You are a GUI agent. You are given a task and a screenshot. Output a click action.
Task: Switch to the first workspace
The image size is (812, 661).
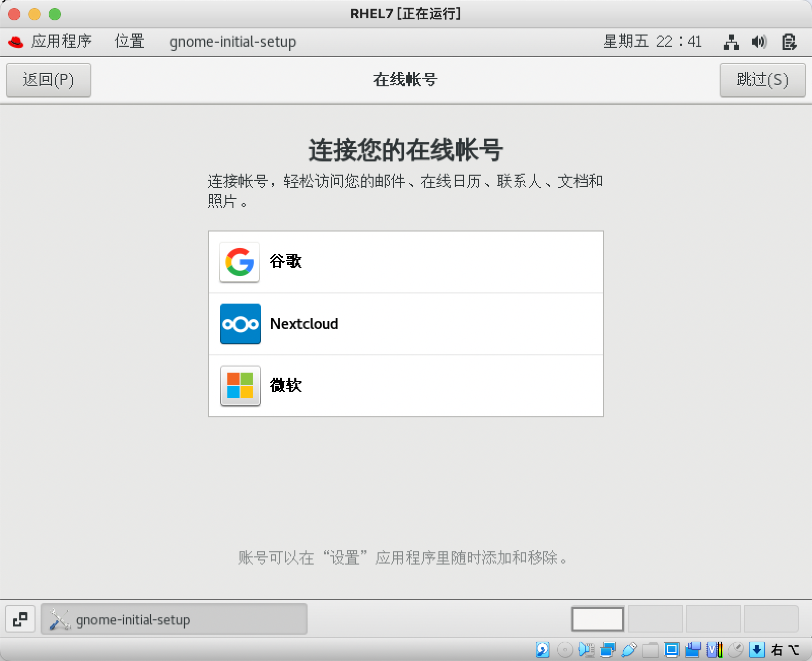point(598,619)
